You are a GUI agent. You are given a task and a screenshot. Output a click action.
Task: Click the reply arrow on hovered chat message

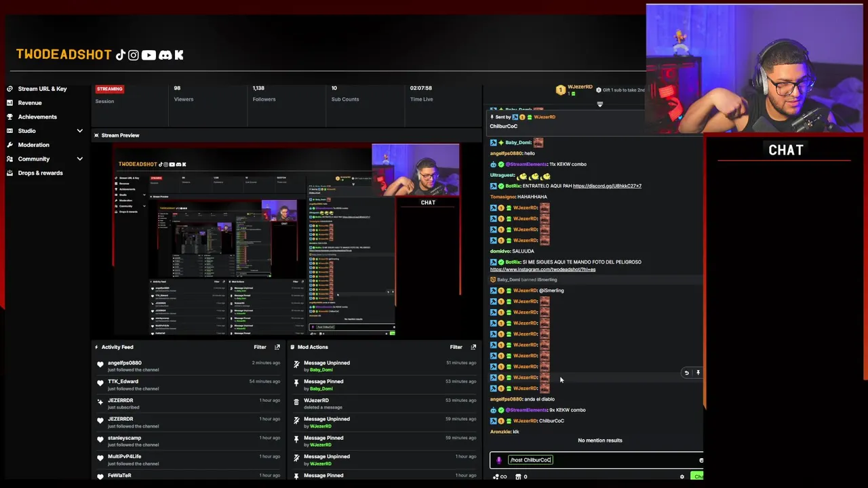click(x=686, y=373)
